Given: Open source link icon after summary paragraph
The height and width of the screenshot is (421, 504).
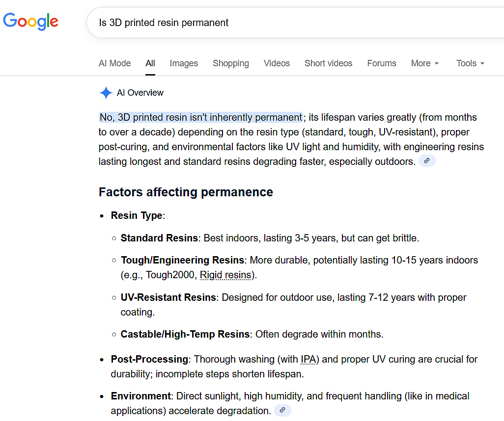Looking at the screenshot, I should click(x=427, y=161).
